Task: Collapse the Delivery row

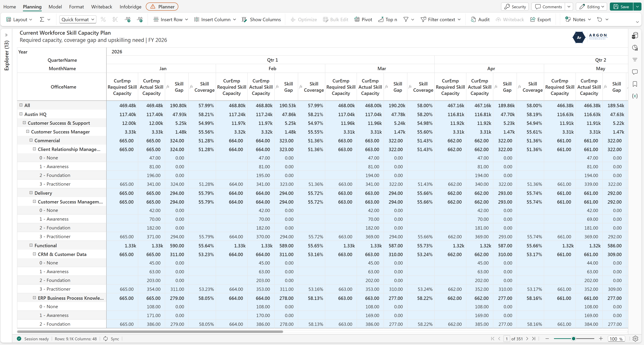Action: (x=31, y=193)
